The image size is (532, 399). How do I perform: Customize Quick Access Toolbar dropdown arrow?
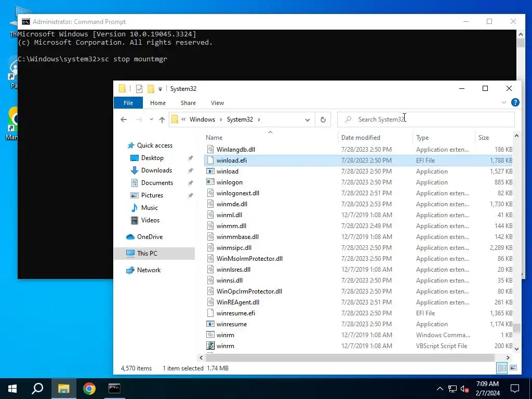160,89
